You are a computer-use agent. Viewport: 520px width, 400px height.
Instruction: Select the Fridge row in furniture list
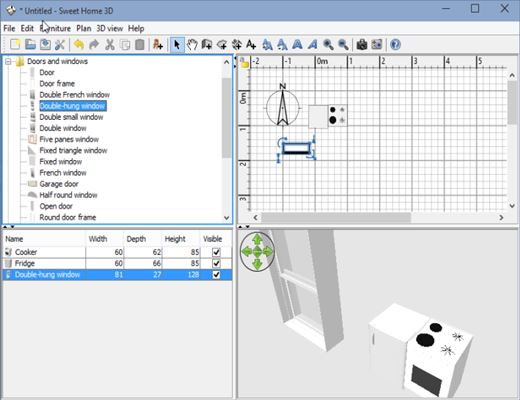coord(117,263)
